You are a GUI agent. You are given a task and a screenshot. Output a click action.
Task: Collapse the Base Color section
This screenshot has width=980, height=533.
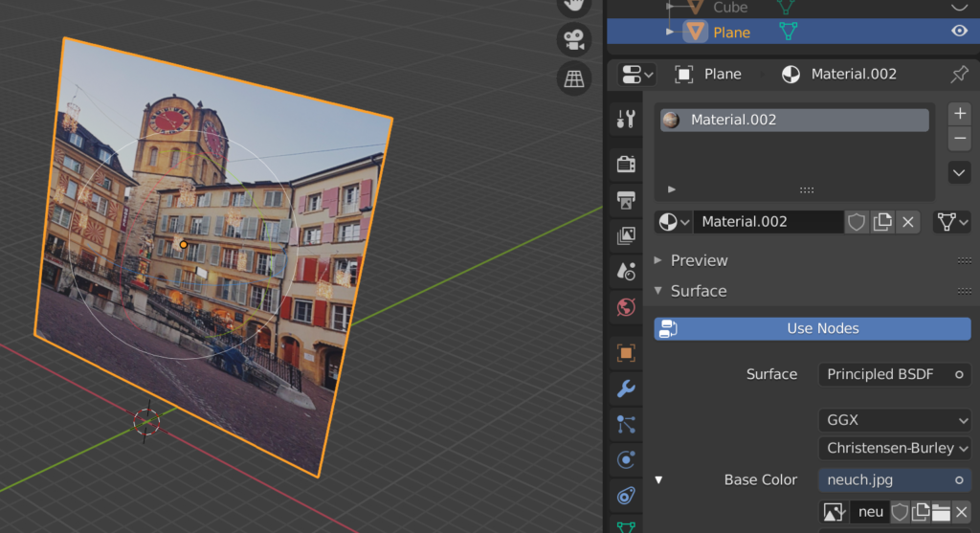point(658,479)
